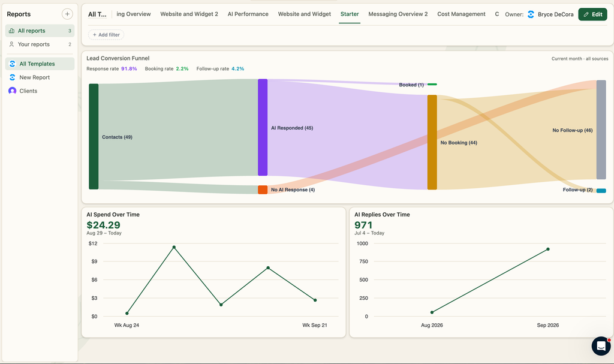614x364 pixels.
Task: Click the Booking rate 2.2% value
Action: coord(182,68)
